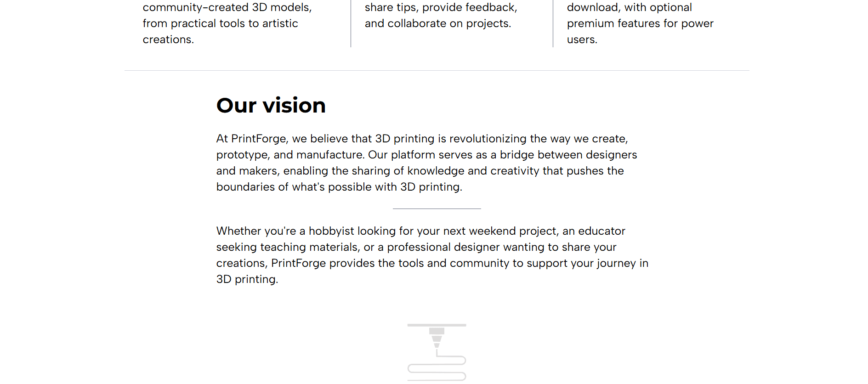Click the "share tips, provide feedback" text

pyautogui.click(x=441, y=7)
